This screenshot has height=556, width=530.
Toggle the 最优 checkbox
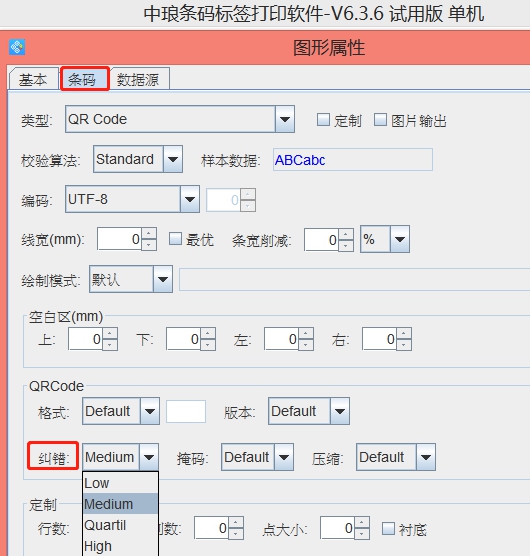pos(175,239)
